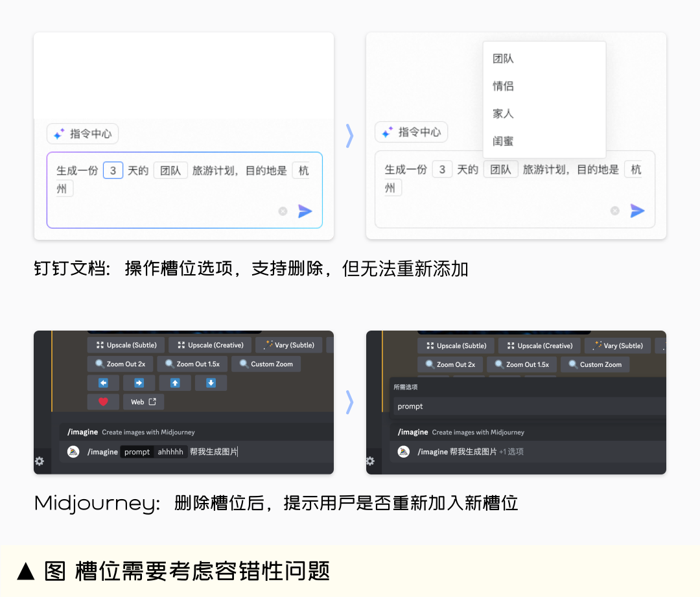Select 'prompt' option under 所需选项
Image resolution: width=700 pixels, height=597 pixels.
coord(530,406)
